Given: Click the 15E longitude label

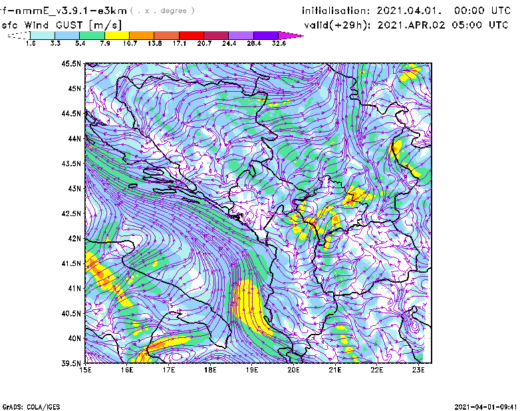Looking at the screenshot, I should coord(85,370).
